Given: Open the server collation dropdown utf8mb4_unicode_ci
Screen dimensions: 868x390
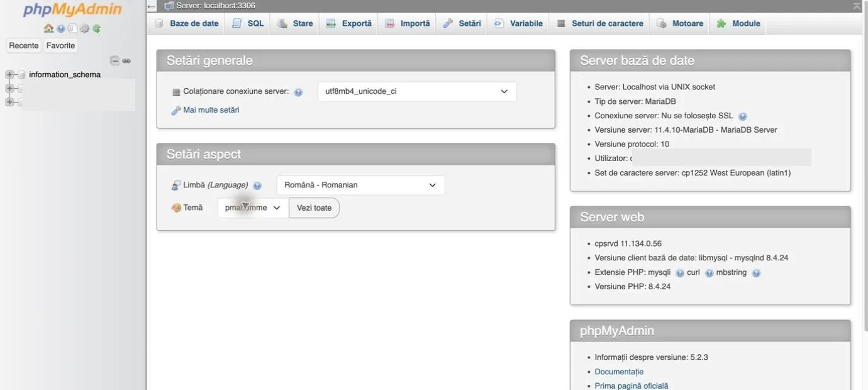Looking at the screenshot, I should pyautogui.click(x=417, y=91).
